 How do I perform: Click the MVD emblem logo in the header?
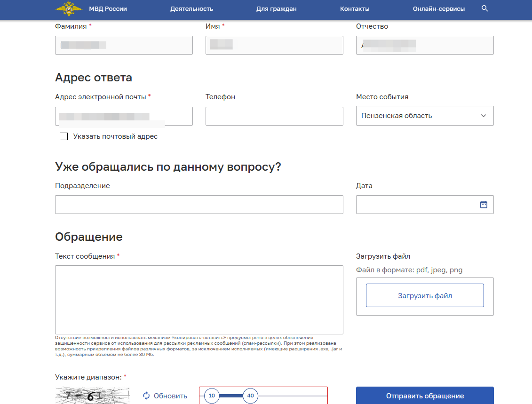(69, 8)
